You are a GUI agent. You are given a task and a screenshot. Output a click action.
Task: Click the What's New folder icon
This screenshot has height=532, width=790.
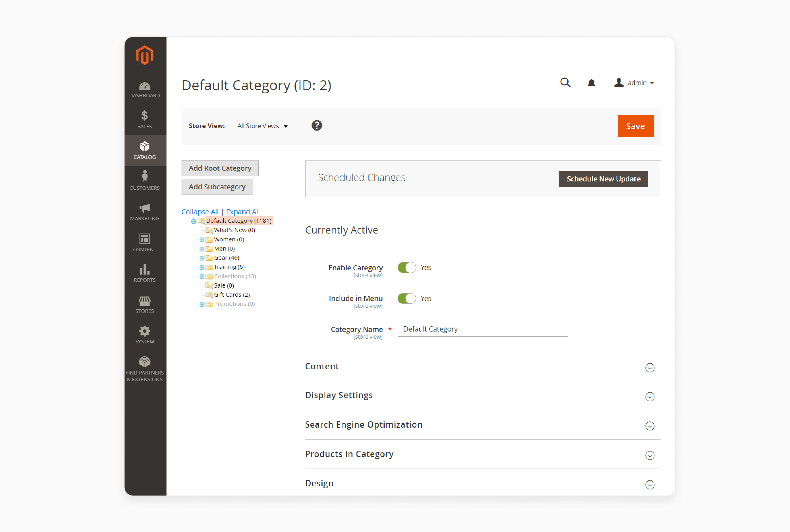[209, 230]
